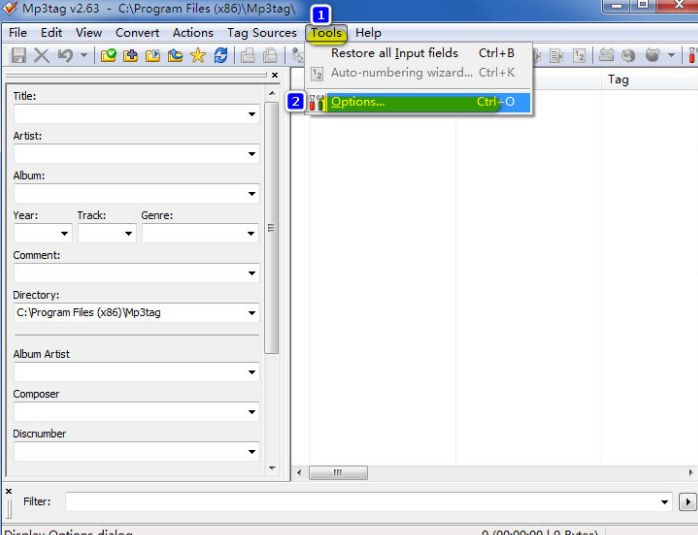Click the Tag Sources disc-drive toolbar icon
Image resolution: width=698 pixels, height=535 pixels.
coord(606,56)
